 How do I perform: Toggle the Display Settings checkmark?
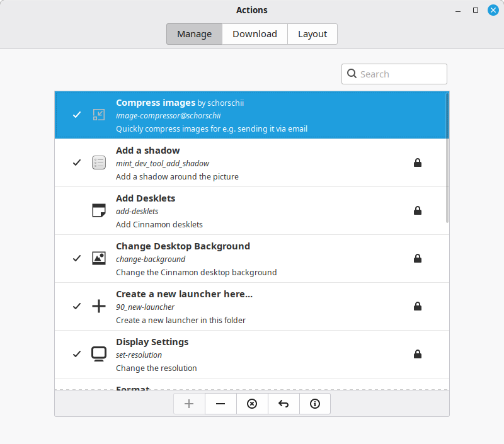point(77,354)
